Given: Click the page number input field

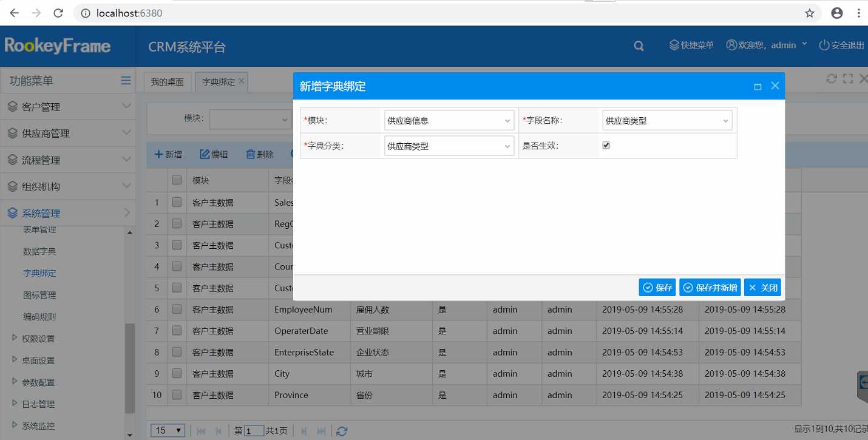Looking at the screenshot, I should pos(254,431).
